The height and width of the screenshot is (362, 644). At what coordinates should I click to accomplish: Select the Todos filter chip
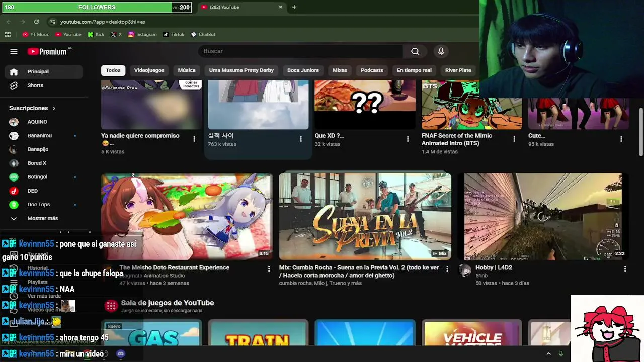pos(113,70)
